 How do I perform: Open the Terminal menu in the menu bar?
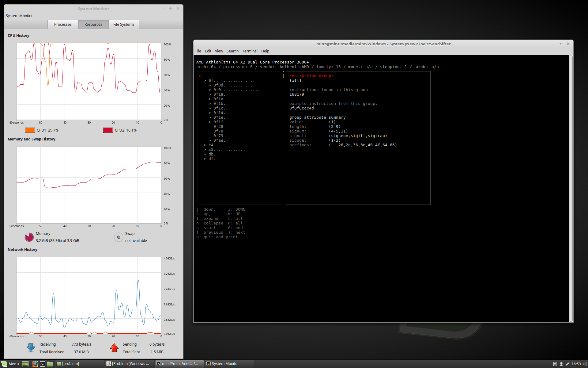click(x=250, y=51)
